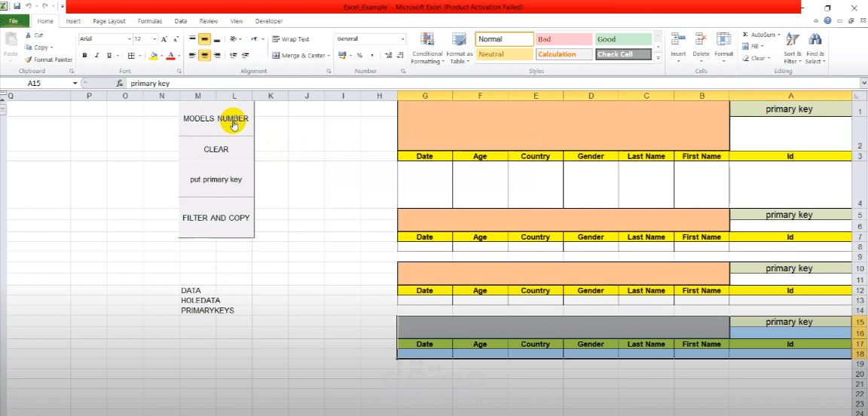Expand Merge & Center dropdown arrow
Viewport: 868px width, 416px height.
click(x=329, y=56)
